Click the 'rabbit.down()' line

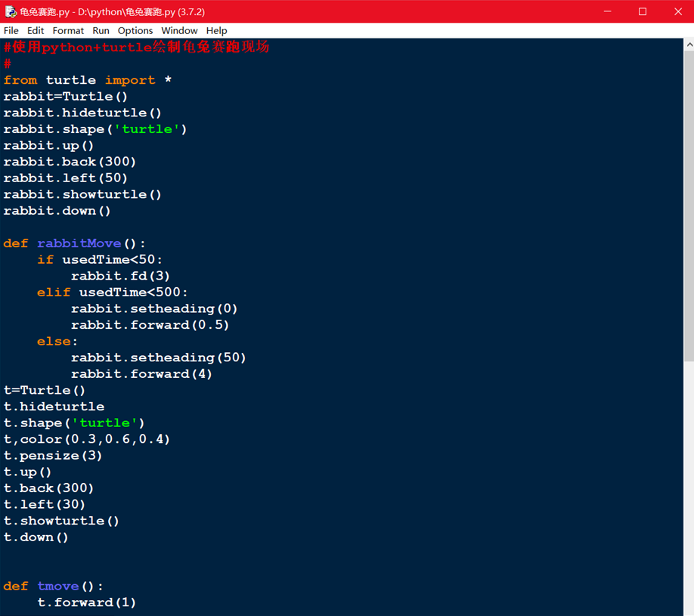click(57, 211)
